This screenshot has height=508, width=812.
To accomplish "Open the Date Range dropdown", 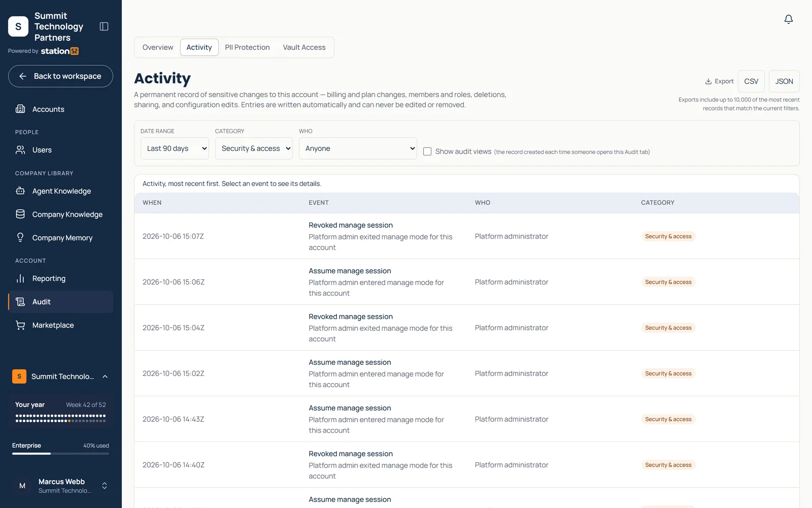I will (175, 148).
